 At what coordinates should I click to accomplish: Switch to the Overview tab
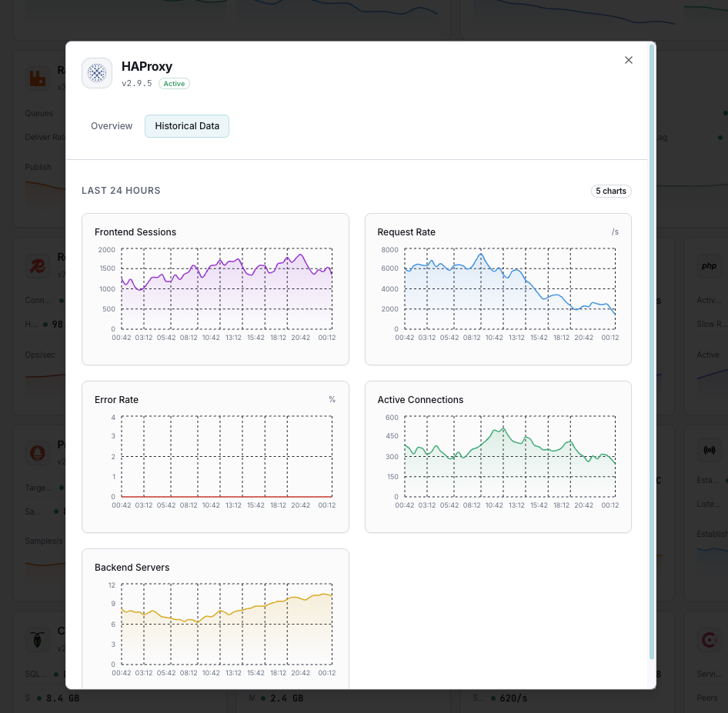[x=112, y=125]
